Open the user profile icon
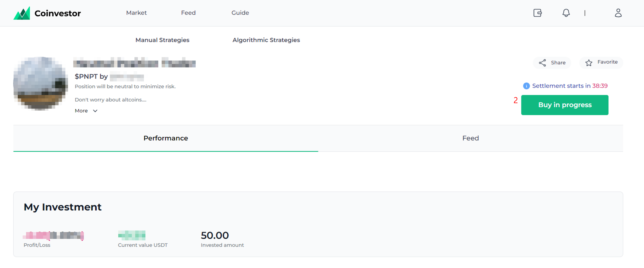This screenshot has height=268, width=644. point(618,13)
